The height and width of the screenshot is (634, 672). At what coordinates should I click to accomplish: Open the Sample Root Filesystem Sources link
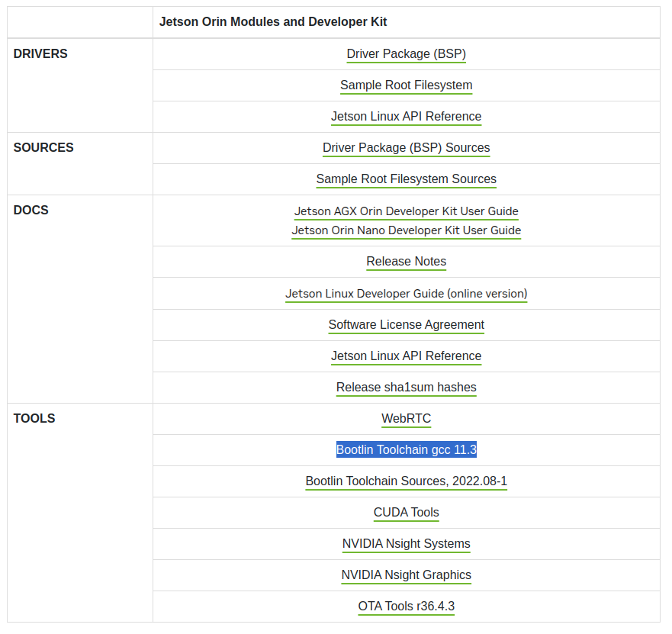point(406,179)
